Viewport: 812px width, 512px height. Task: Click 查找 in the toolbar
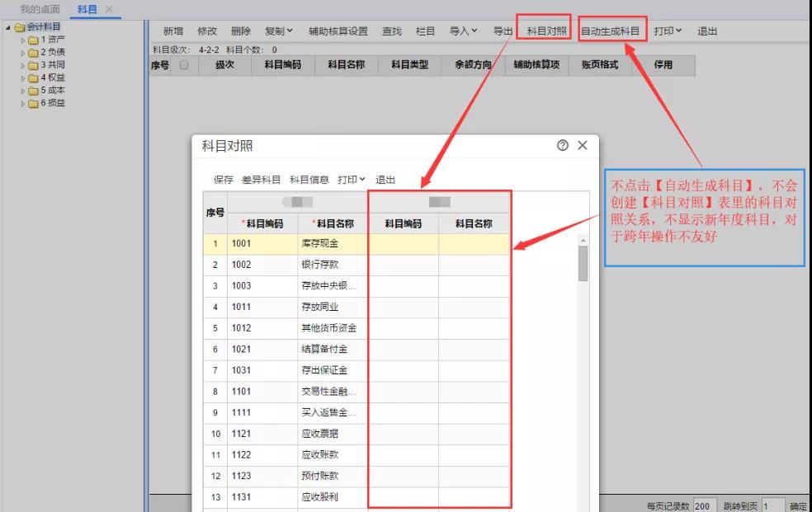392,31
